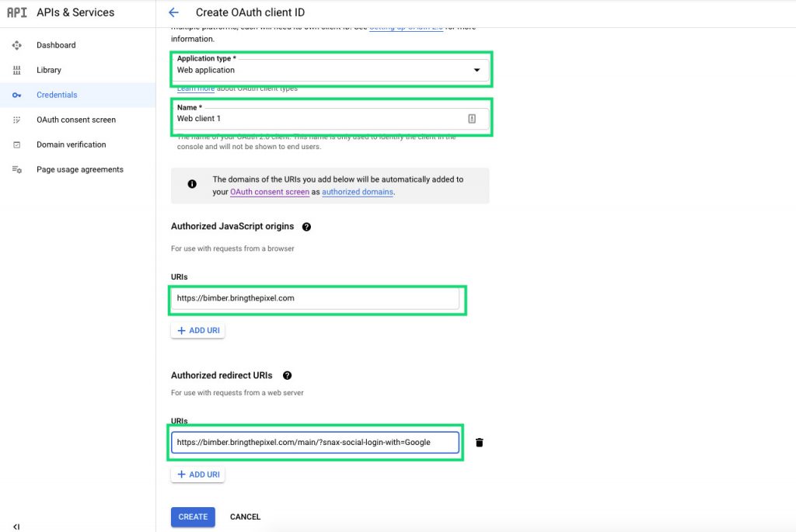796x532 pixels.
Task: Click the CREATE button
Action: tap(193, 516)
